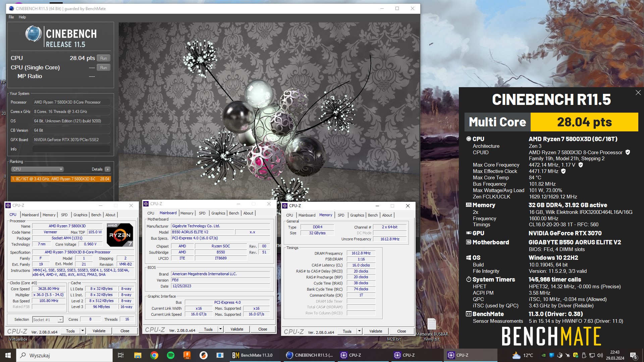The height and width of the screenshot is (362, 644).
Task: Open Tools dropdown arrow in Memory CPU-Z window
Action: pos(359,331)
